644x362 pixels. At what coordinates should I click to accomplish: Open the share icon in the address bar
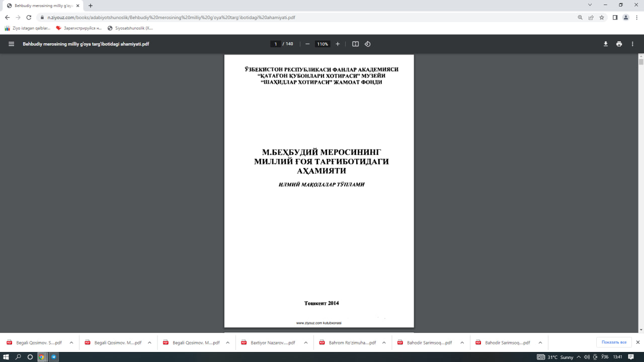(x=590, y=17)
